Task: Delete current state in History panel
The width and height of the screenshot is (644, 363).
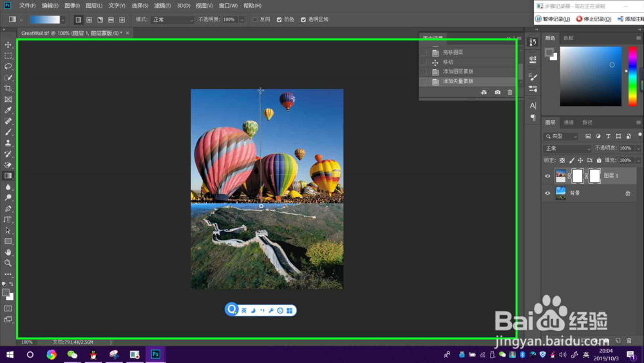Action: coord(509,92)
